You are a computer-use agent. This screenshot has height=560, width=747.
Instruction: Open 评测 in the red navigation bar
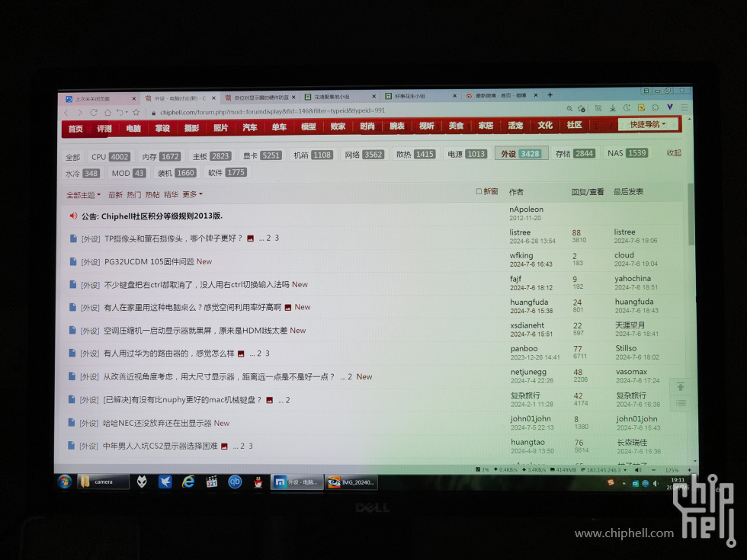[104, 129]
